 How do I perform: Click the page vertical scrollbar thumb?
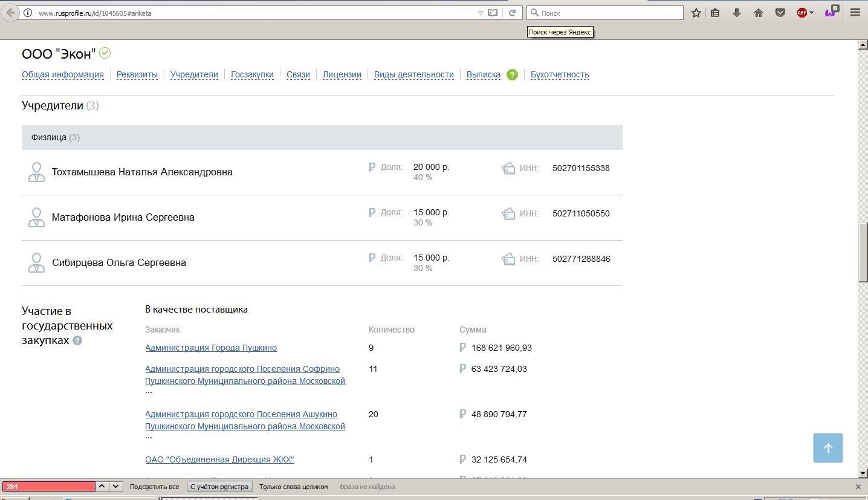tap(863, 253)
